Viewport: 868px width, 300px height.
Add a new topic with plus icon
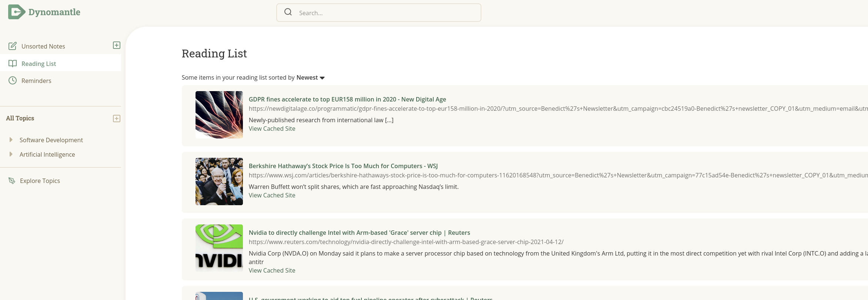[117, 119]
